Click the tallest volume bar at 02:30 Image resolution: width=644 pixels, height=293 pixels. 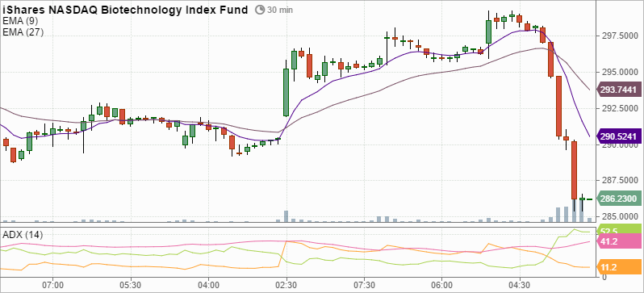[x=286, y=216]
